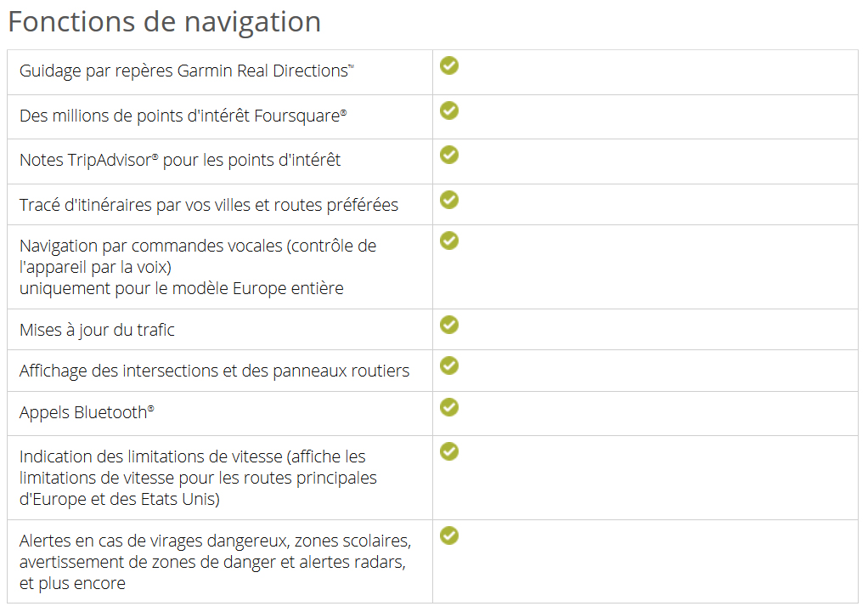This screenshot has height=612, width=868.
Task: Click the Notes TripAdvisor feature label
Action: [180, 160]
